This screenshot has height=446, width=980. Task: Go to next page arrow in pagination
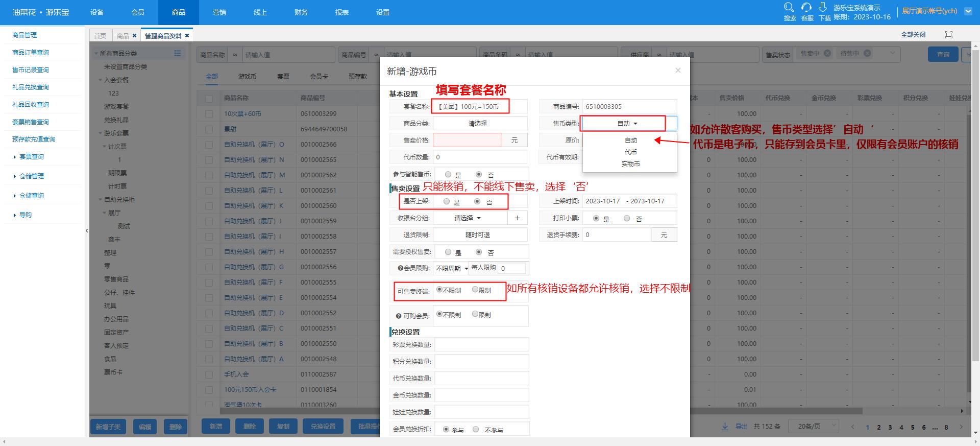(x=961, y=427)
